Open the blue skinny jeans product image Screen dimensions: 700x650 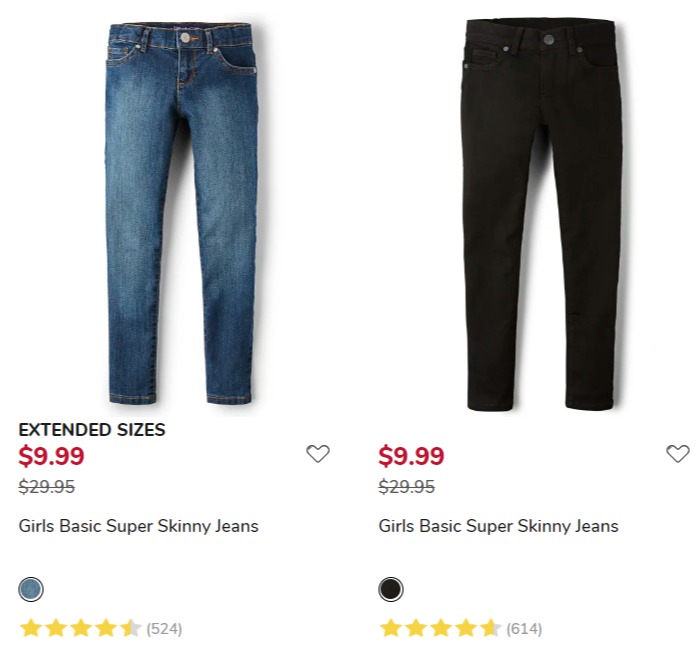182,213
